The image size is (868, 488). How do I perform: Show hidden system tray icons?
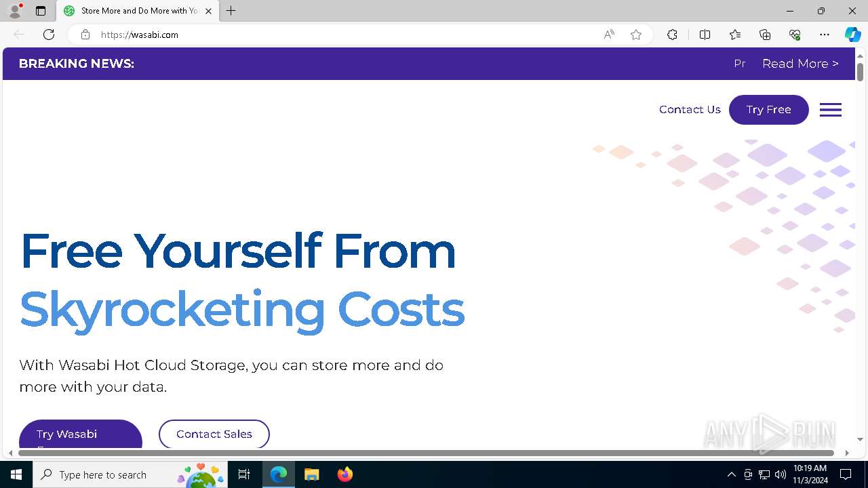coord(731,474)
